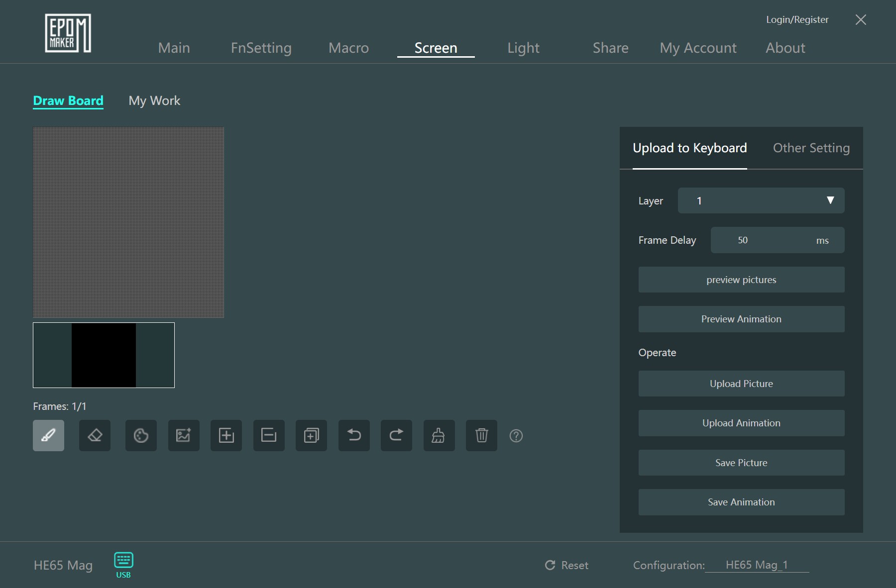The width and height of the screenshot is (896, 588).
Task: Click the Upload Picture button
Action: [x=742, y=384]
